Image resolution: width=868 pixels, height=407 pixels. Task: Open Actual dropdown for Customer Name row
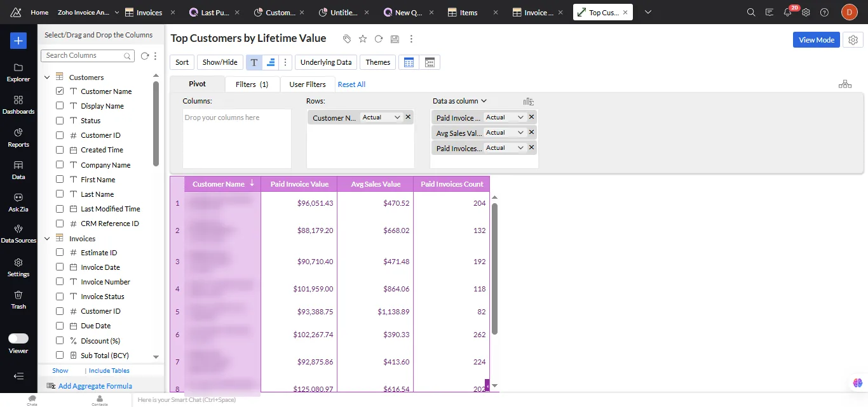pyautogui.click(x=381, y=117)
